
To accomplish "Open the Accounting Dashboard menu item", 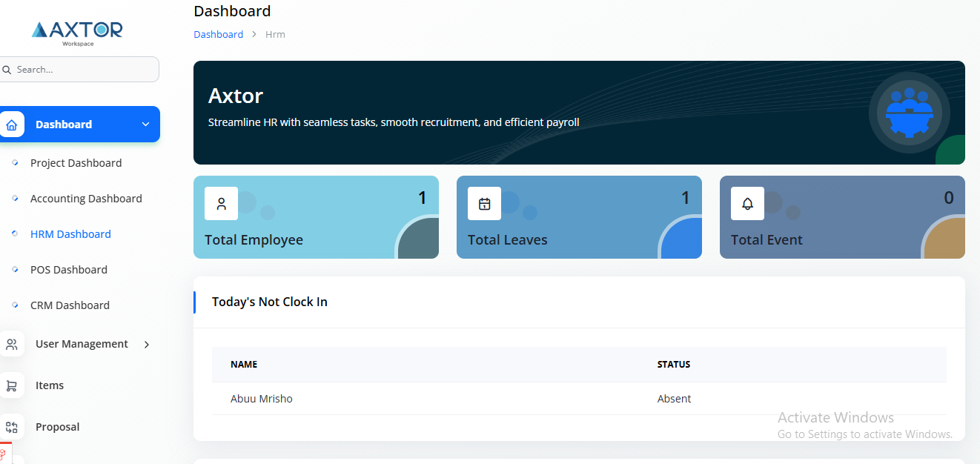I will 86,199.
